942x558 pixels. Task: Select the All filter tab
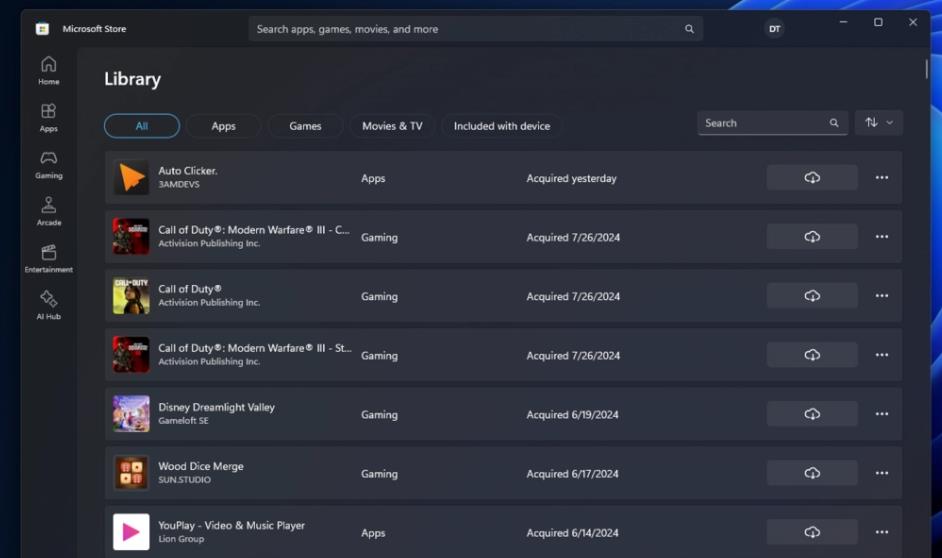pyautogui.click(x=142, y=126)
